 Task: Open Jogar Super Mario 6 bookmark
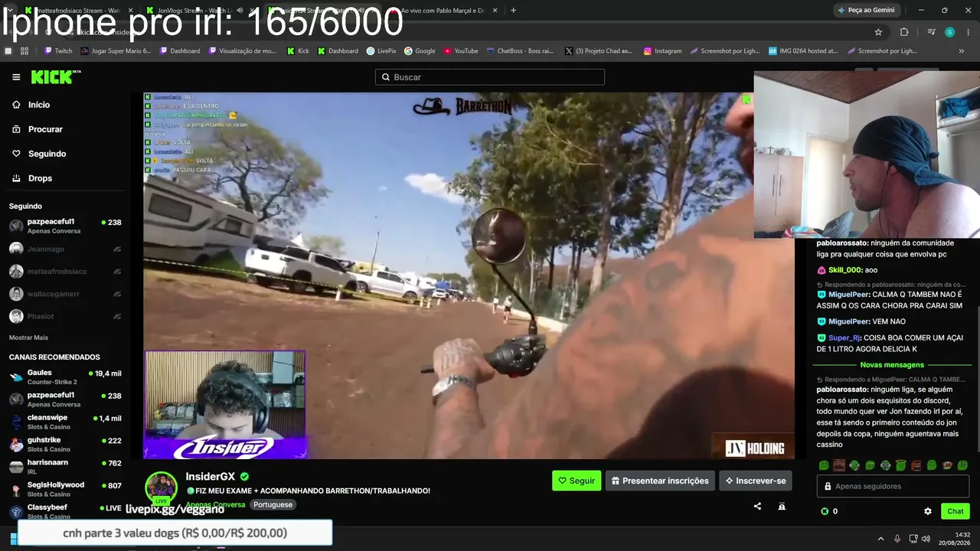coord(116,51)
